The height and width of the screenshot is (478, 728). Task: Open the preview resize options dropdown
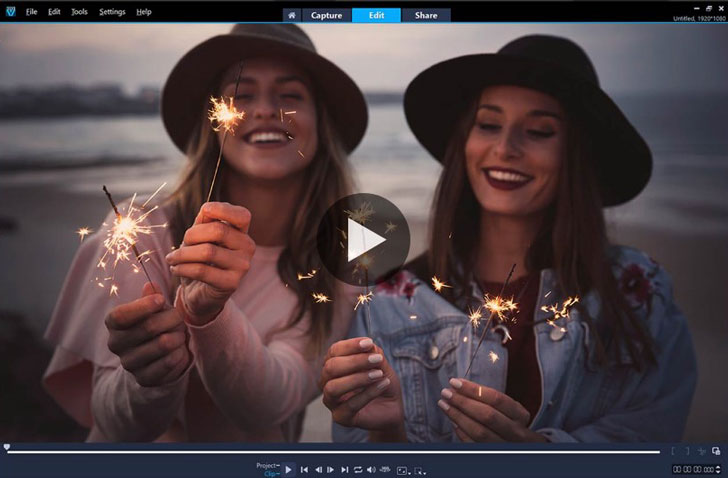pyautogui.click(x=402, y=469)
